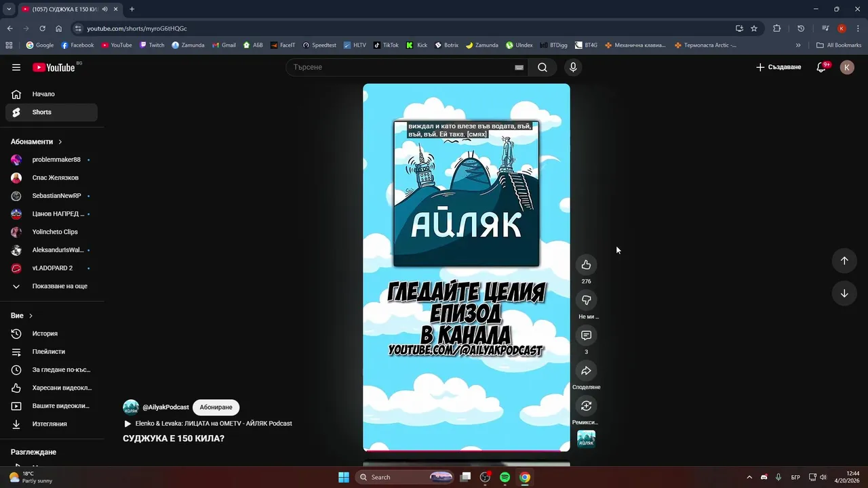Bookmark this page with the star

754,28
